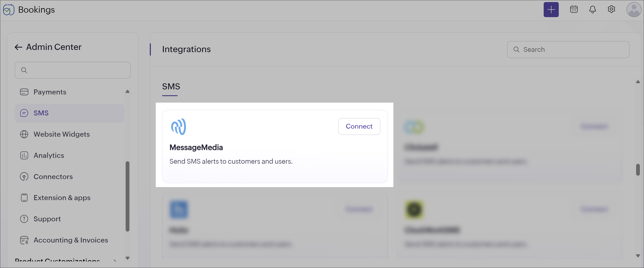Open Website Widgets via globe icon
The image size is (644, 268).
(x=24, y=134)
